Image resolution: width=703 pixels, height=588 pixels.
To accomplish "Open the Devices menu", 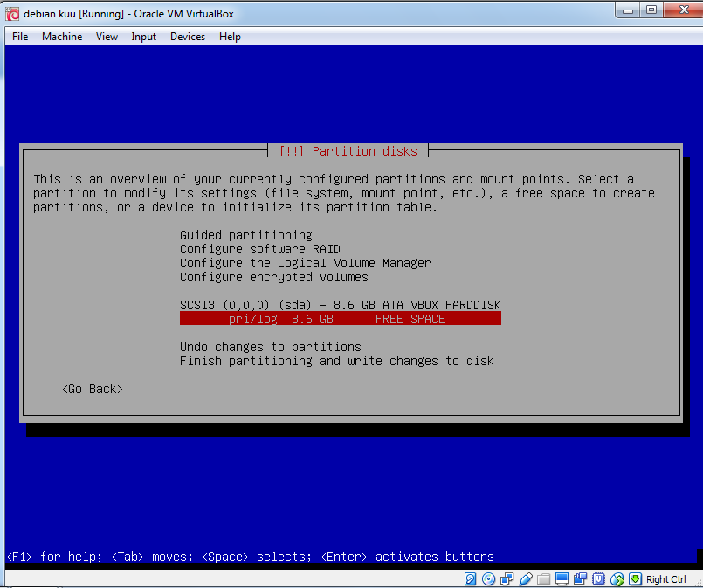I will 188,37.
